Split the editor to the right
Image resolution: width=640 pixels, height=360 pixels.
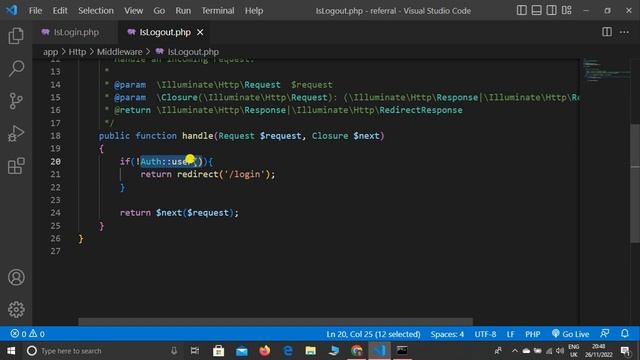coord(607,32)
